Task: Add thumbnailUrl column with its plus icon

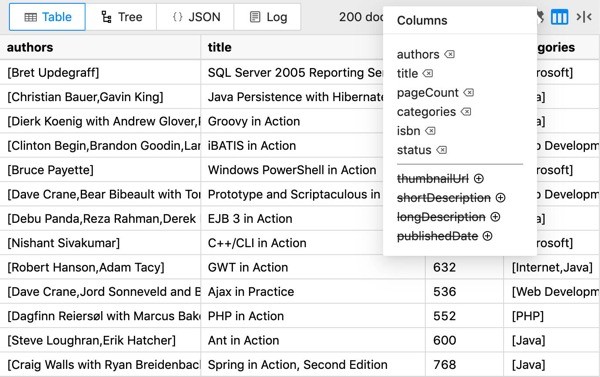Action: (479, 178)
